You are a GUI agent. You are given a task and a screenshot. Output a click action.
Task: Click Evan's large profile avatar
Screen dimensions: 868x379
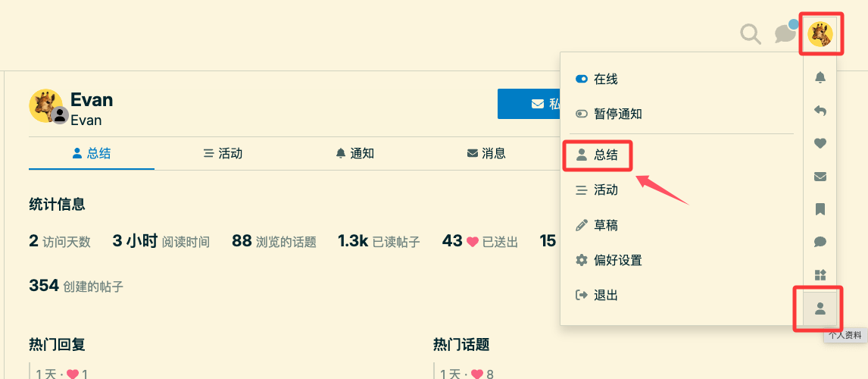point(45,105)
